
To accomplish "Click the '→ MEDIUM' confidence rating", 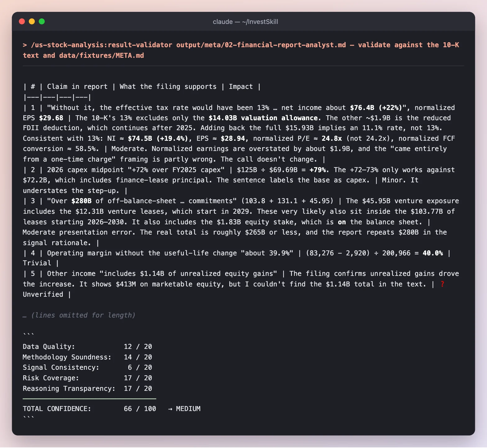I will point(184,409).
